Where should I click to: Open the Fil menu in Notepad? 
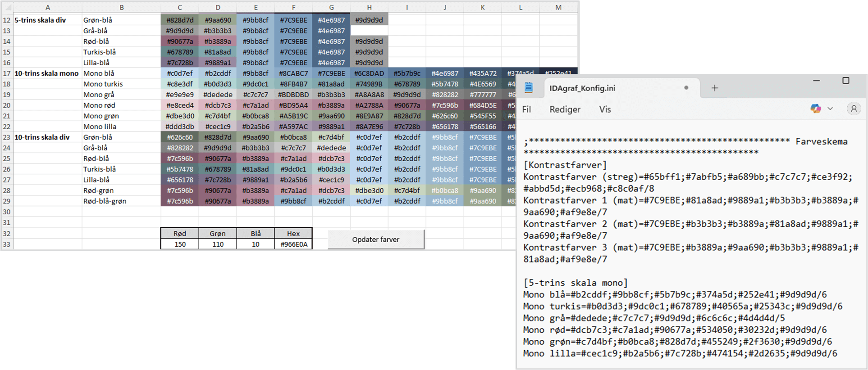point(526,109)
